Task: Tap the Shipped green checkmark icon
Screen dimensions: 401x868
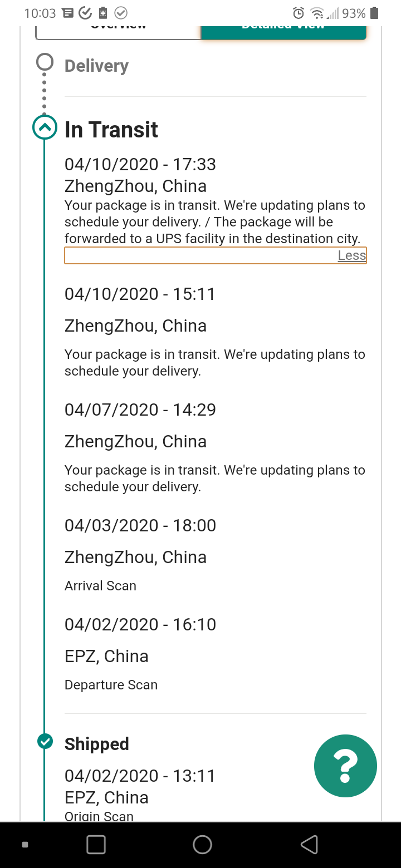Action: coord(45,741)
